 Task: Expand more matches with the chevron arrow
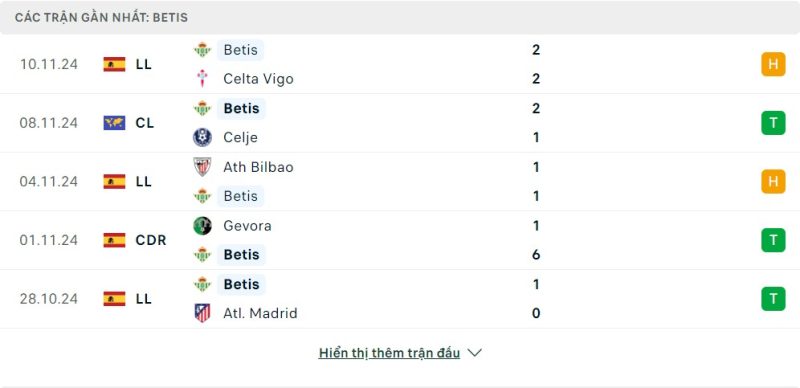click(x=474, y=353)
